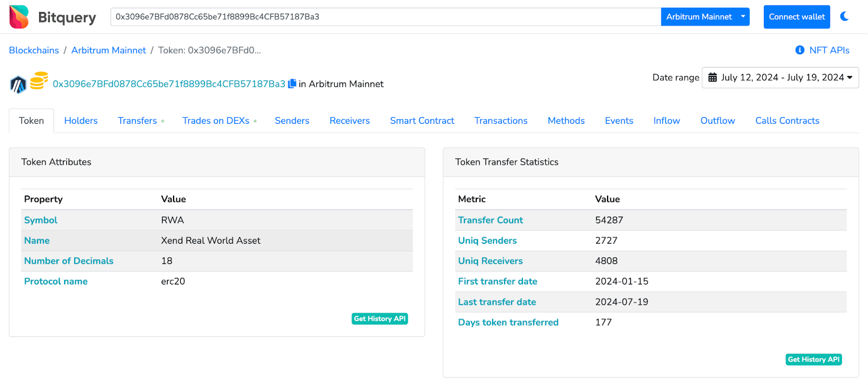Open the Arbitrum Mainnet breadcrumb link
This screenshot has width=868, height=385.
pos(108,50)
